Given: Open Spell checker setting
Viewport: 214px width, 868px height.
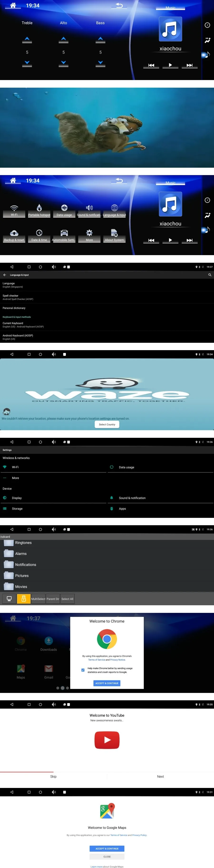Looking at the screenshot, I should [x=107, y=297].
